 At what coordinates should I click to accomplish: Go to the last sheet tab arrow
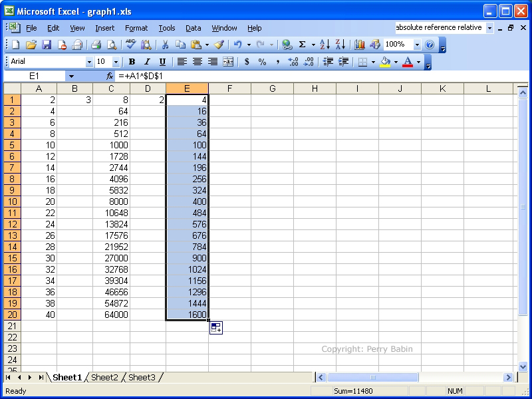pos(41,377)
